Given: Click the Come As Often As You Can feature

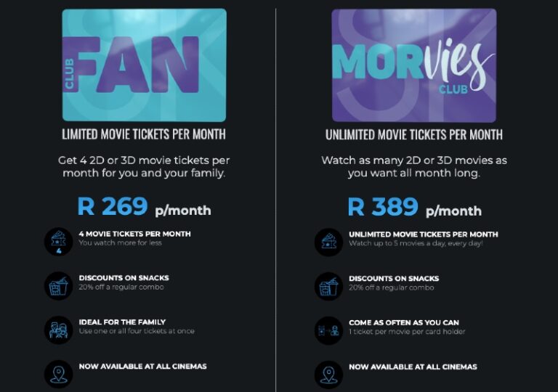Looking at the screenshot, I should [x=403, y=322].
